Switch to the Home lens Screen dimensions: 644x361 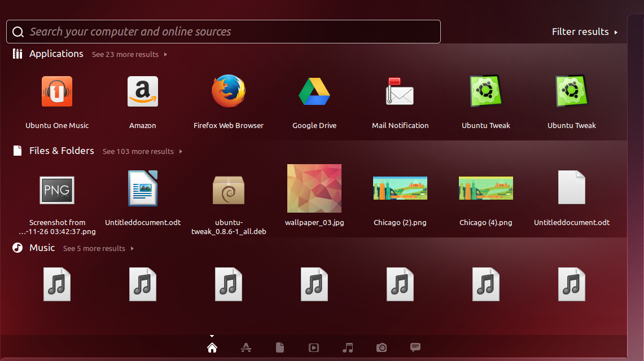tap(212, 347)
